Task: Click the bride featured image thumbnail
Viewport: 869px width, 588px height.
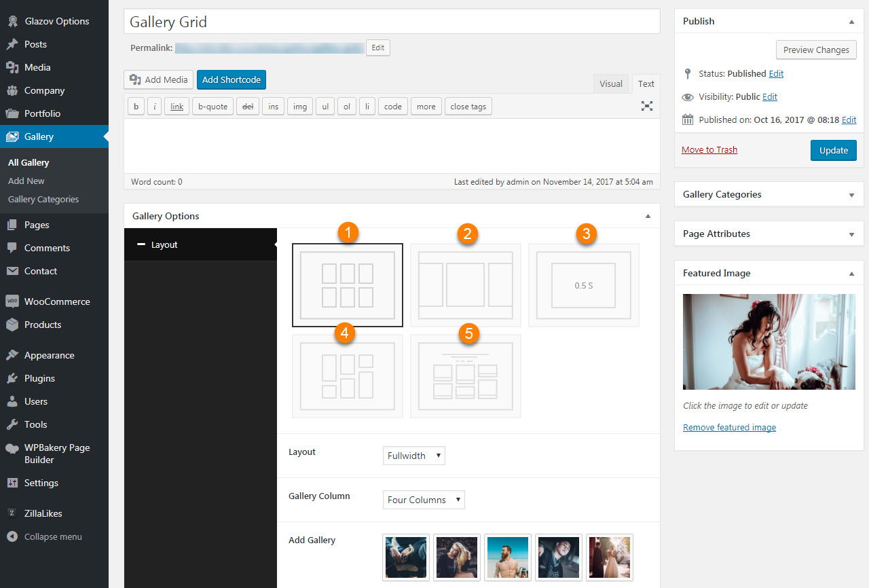Action: click(769, 342)
